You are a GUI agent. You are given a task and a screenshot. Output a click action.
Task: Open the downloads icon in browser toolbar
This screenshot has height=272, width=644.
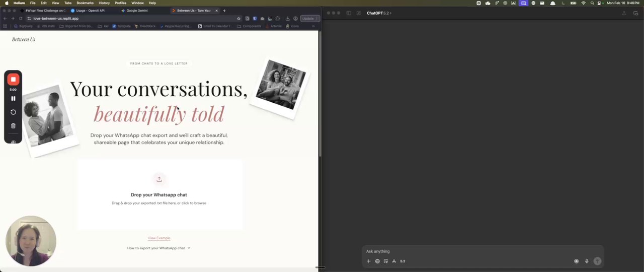[x=287, y=19]
